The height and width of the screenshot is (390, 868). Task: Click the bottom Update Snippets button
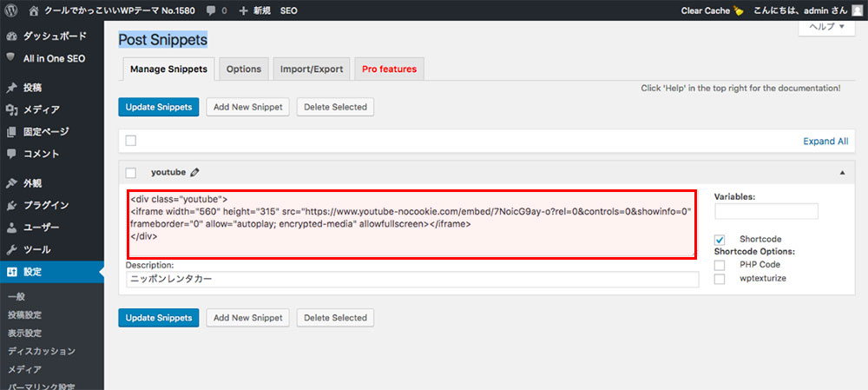click(158, 318)
